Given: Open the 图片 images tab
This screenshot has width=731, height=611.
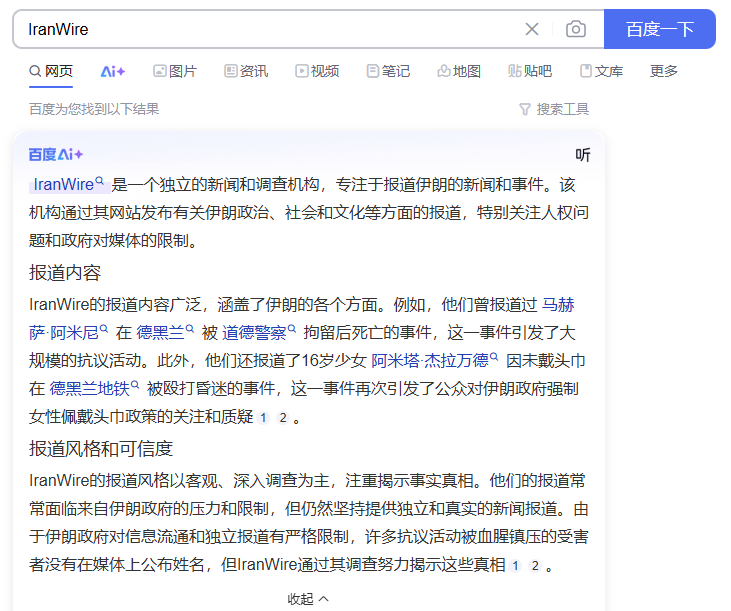Looking at the screenshot, I should pyautogui.click(x=175, y=71).
